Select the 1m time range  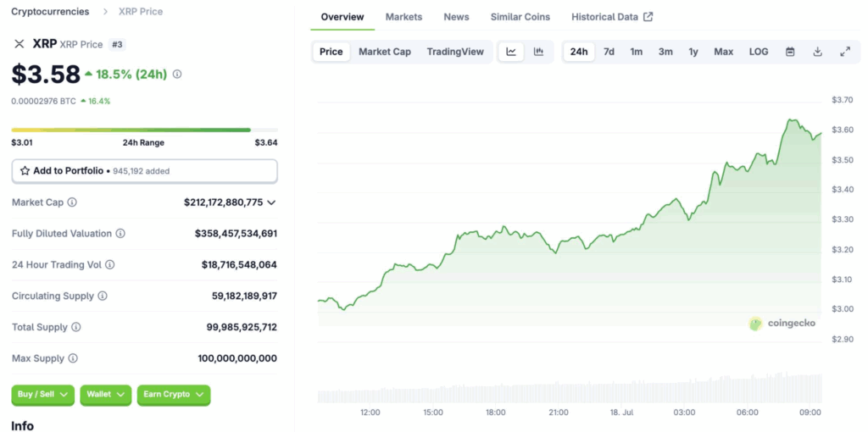pyautogui.click(x=636, y=52)
